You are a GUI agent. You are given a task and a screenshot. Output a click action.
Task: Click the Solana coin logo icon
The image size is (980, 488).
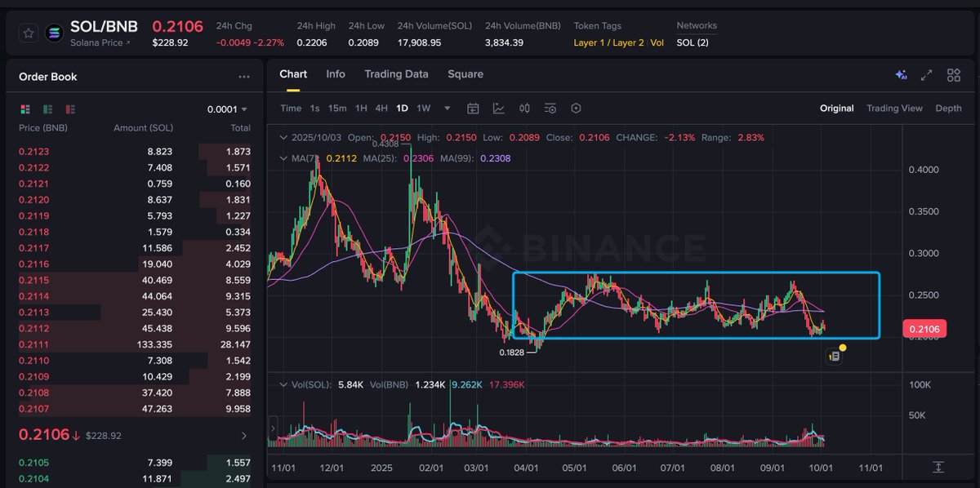pyautogui.click(x=56, y=33)
